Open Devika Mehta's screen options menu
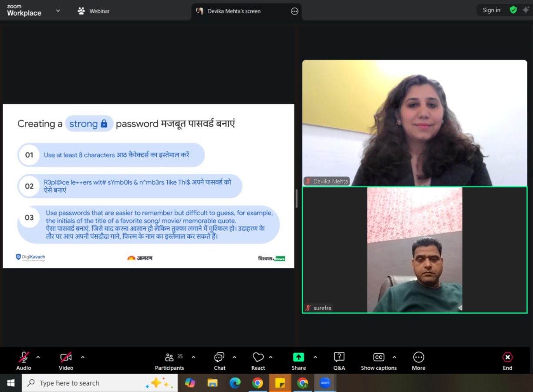Image resolution: width=533 pixels, height=392 pixels. 294,11
